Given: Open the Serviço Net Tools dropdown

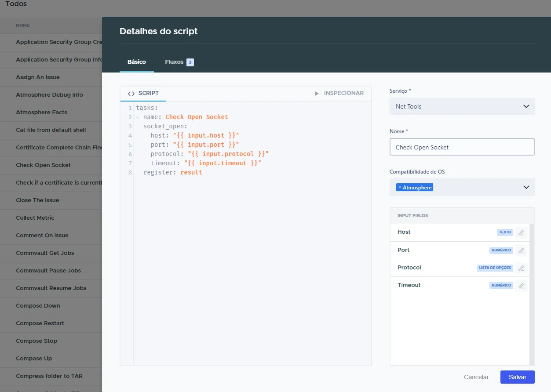Looking at the screenshot, I should click(462, 106).
